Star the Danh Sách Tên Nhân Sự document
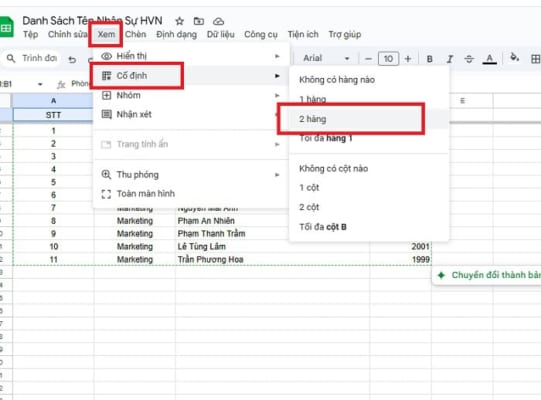541x400 pixels. (x=179, y=21)
